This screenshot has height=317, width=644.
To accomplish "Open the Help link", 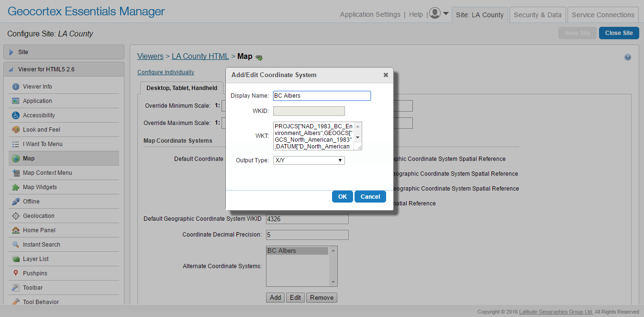I will (416, 14).
